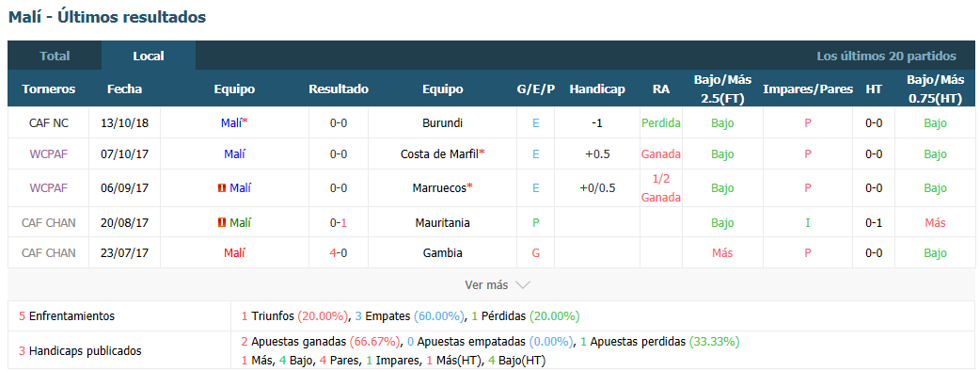The image size is (980, 371).
Task: Click Ver más text to show more matches
Action: (x=486, y=285)
